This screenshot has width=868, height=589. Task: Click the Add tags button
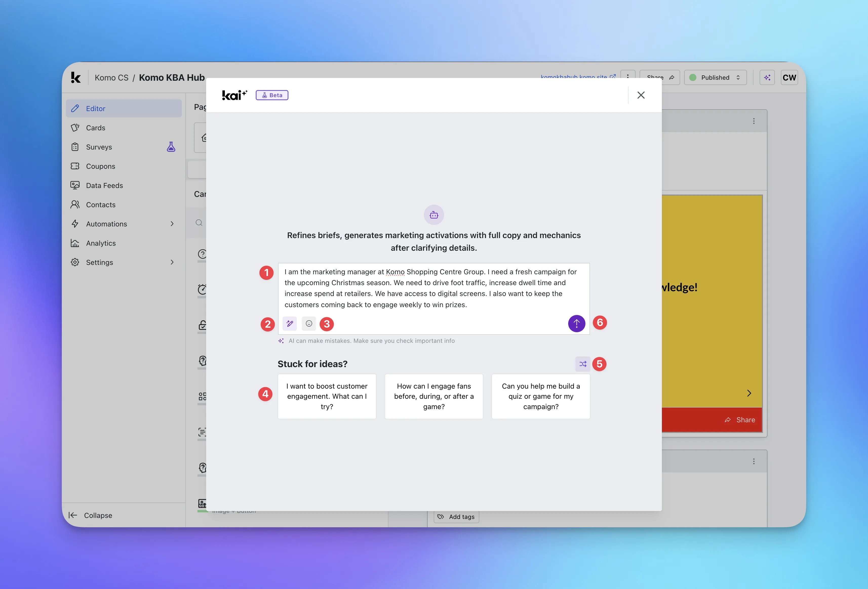coord(456,517)
